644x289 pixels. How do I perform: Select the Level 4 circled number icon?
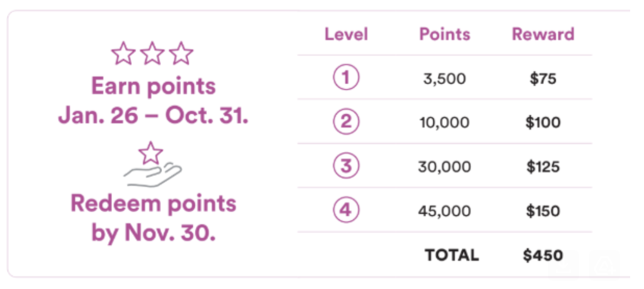click(347, 211)
